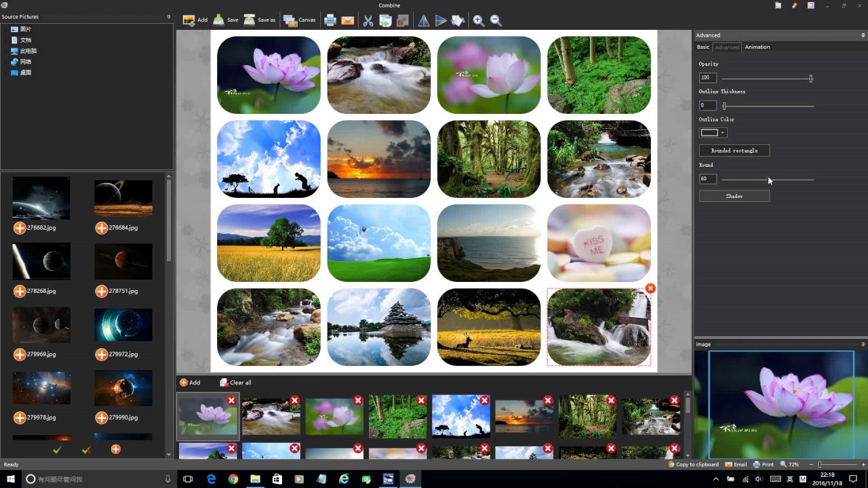The height and width of the screenshot is (488, 868).
Task: Select the Advanced tab
Action: point(727,47)
